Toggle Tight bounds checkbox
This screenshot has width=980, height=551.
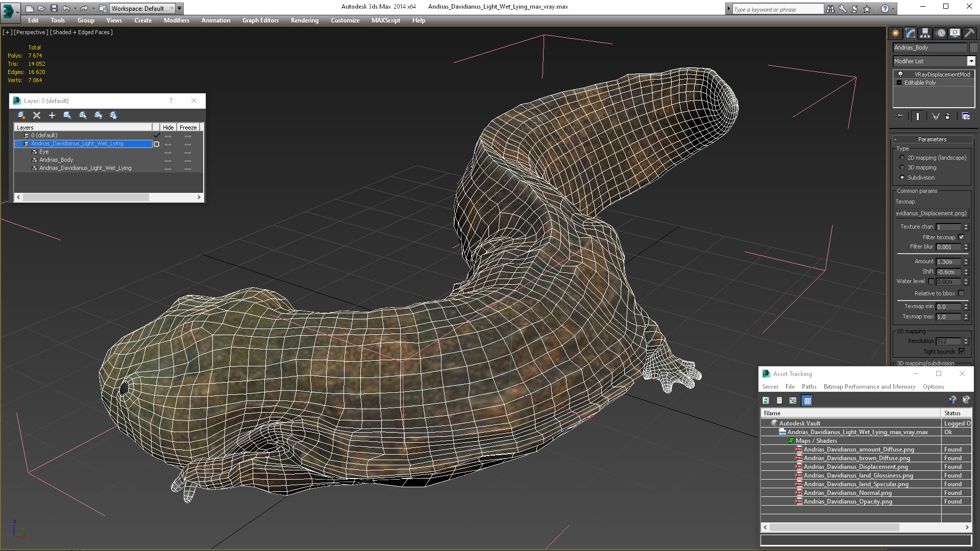point(962,352)
